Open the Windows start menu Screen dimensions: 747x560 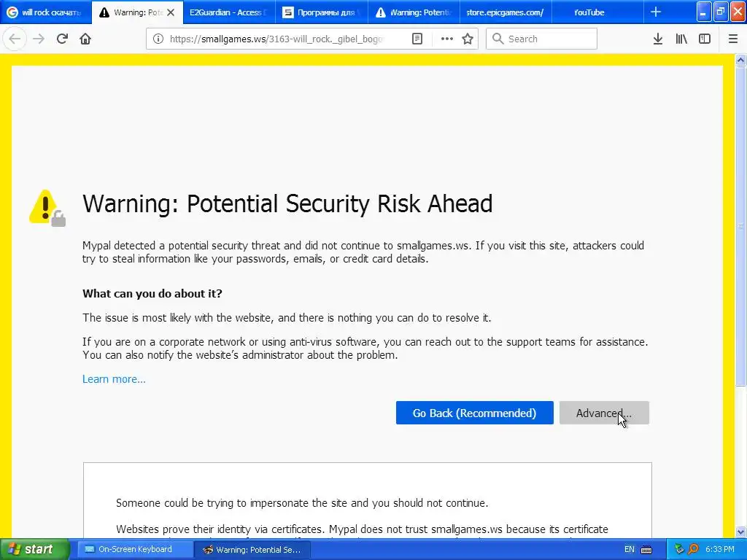pos(34,550)
